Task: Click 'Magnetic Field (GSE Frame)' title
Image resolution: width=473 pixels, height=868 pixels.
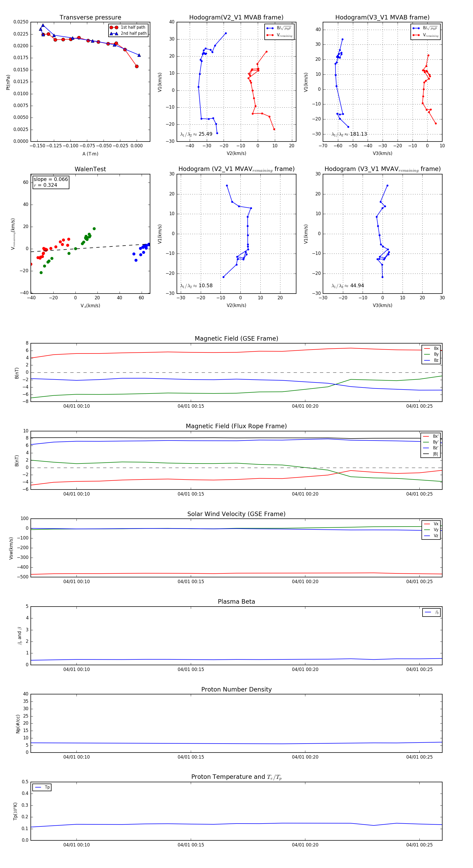Action: [236, 339]
